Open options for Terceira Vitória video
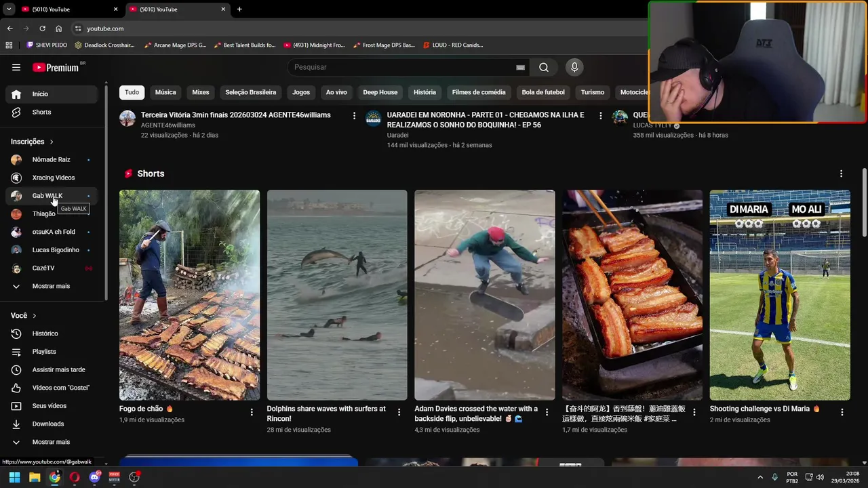 tap(354, 116)
